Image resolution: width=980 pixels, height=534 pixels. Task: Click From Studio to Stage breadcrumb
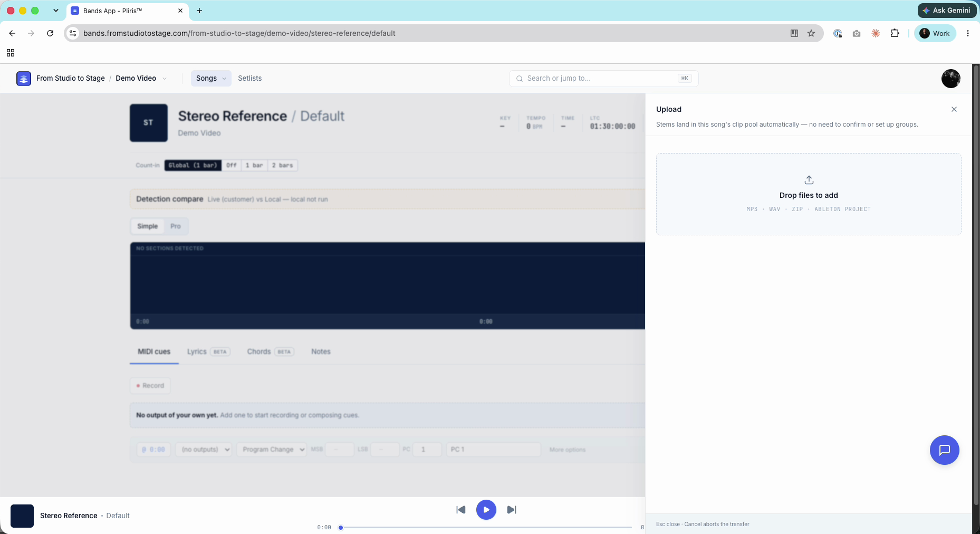[71, 78]
